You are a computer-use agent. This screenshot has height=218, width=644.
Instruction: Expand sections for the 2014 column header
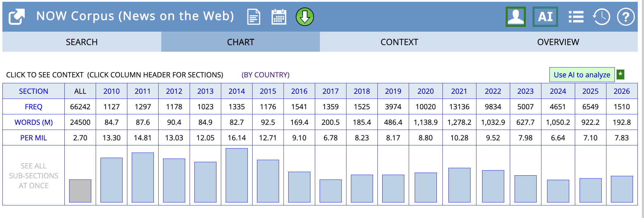[236, 91]
